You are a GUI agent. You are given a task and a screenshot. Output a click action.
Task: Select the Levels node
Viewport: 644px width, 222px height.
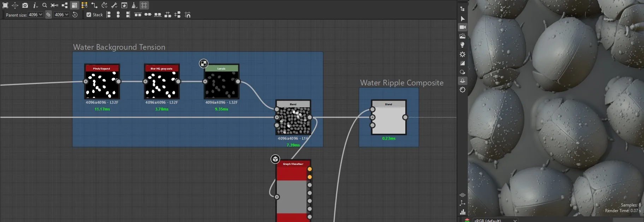[222, 82]
